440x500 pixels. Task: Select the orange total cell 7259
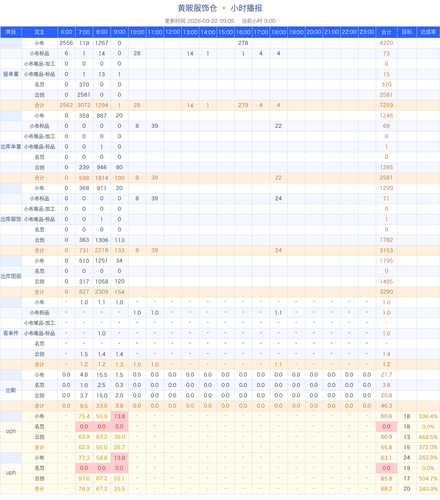[x=386, y=105]
